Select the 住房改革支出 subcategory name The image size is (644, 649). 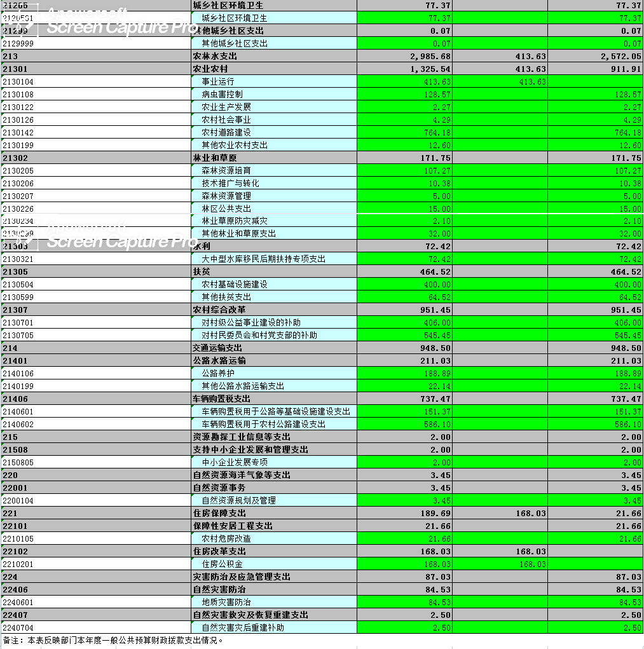click(274, 551)
